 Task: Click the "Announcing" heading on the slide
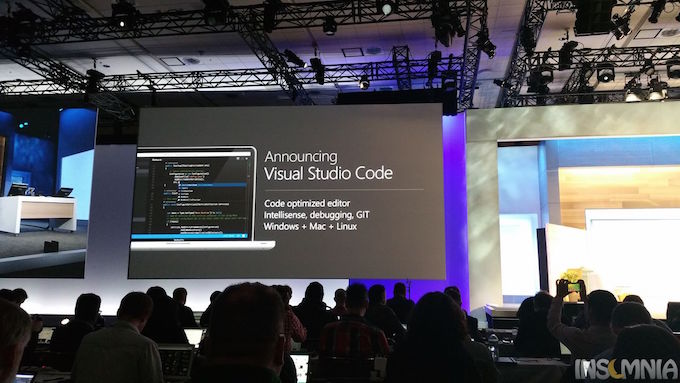pyautogui.click(x=301, y=157)
